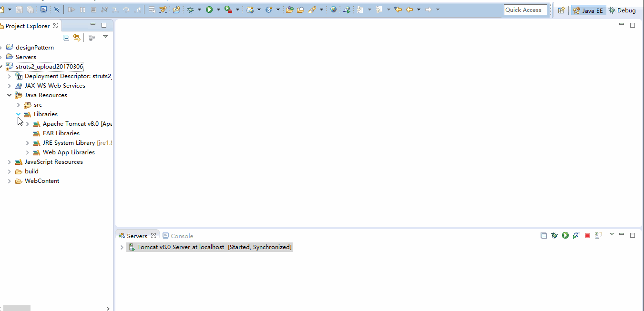
Task: Open the Run dropdown arrow
Action: (x=218, y=10)
